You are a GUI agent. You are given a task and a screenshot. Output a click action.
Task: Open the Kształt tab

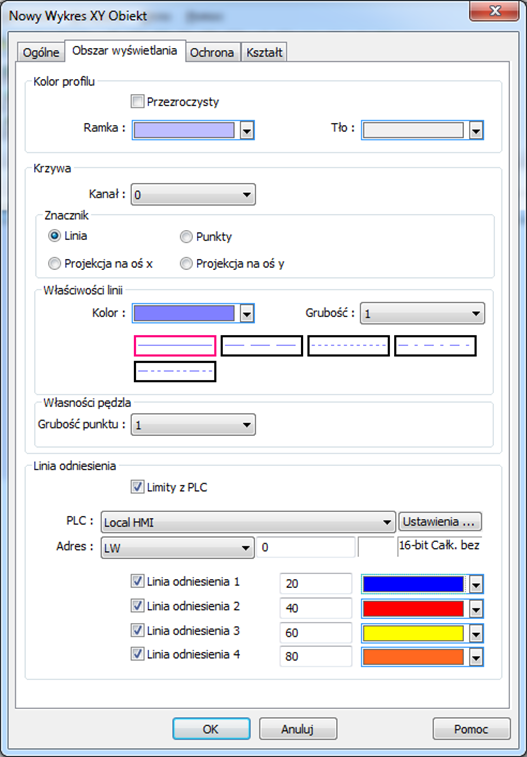pos(264,52)
